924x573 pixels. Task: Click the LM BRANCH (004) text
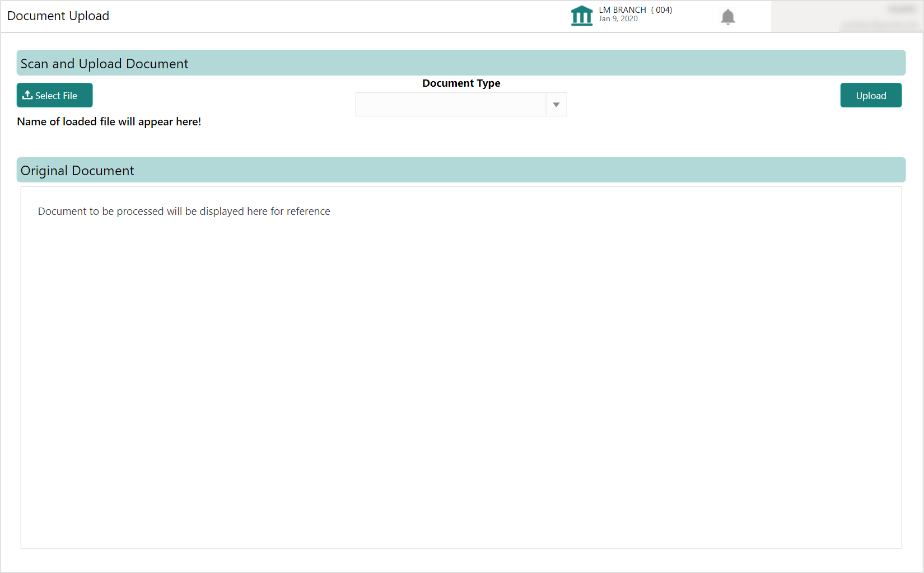pyautogui.click(x=635, y=10)
